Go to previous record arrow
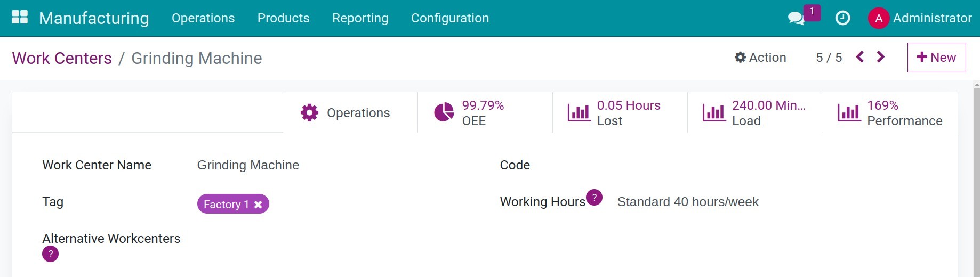980x277 pixels. pyautogui.click(x=860, y=57)
